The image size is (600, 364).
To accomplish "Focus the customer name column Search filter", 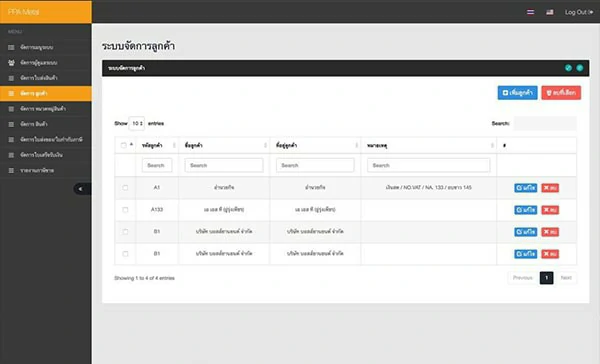I will click(224, 165).
